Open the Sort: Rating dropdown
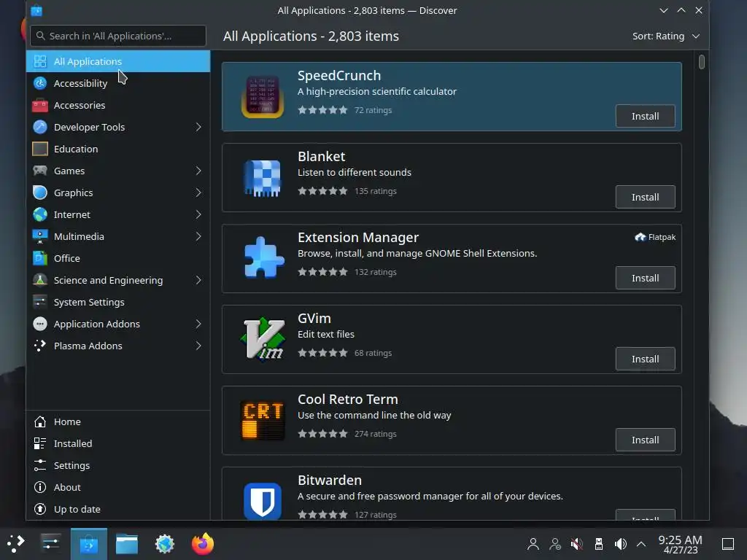 [x=666, y=36]
